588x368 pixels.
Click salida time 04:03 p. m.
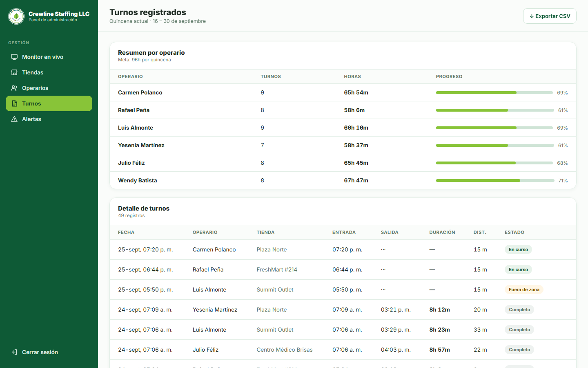pyautogui.click(x=396, y=350)
